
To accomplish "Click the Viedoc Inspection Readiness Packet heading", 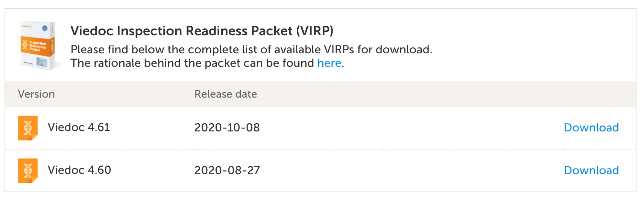I will (181, 31).
